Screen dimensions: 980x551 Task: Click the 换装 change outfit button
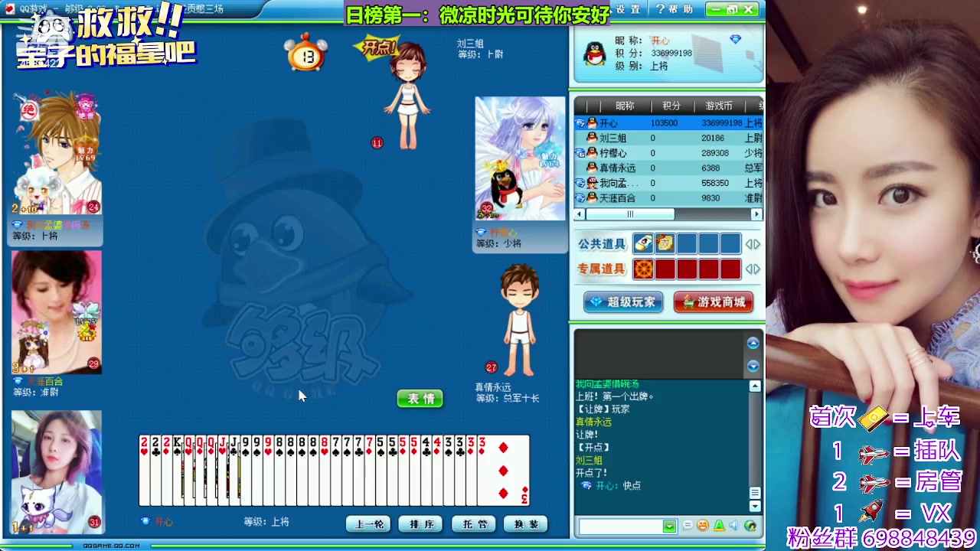coord(524,523)
